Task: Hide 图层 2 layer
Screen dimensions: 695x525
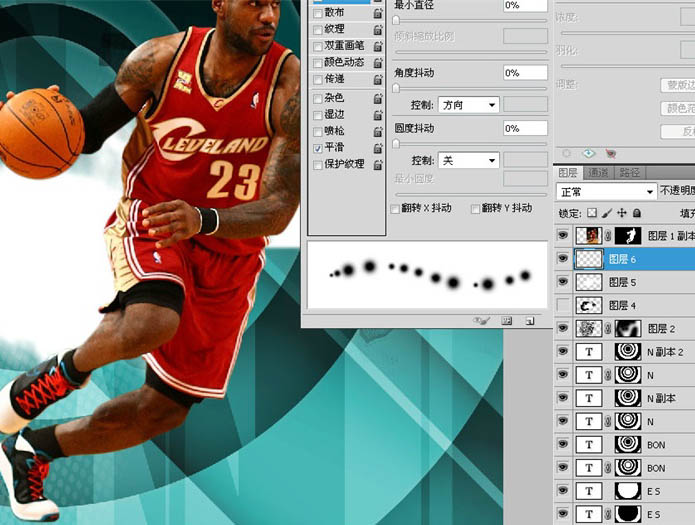Action: [x=563, y=328]
